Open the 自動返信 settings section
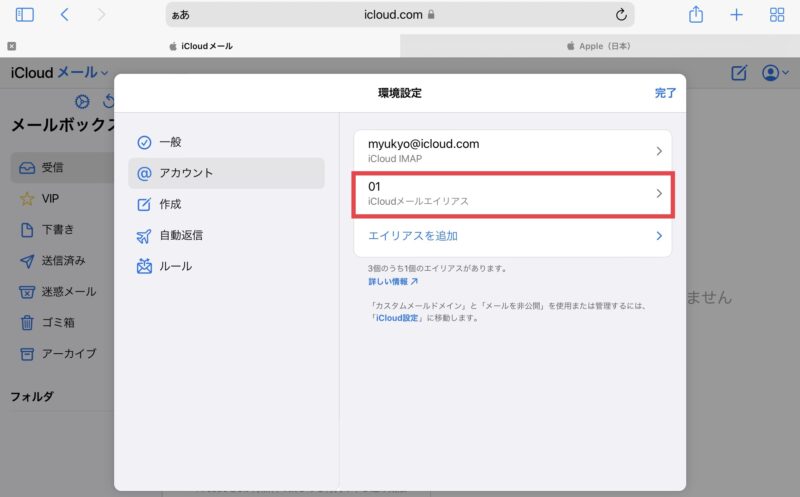Image resolution: width=800 pixels, height=497 pixels. [x=226, y=235]
